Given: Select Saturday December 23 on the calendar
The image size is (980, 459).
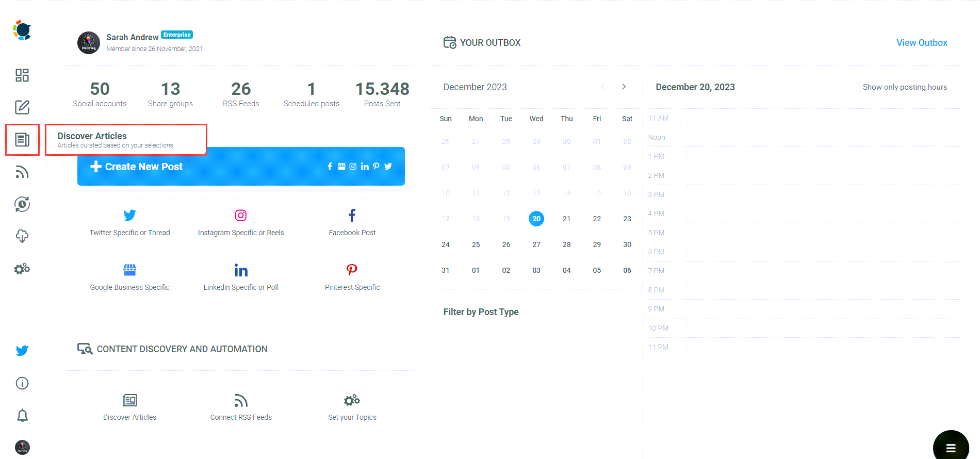Looking at the screenshot, I should [627, 219].
